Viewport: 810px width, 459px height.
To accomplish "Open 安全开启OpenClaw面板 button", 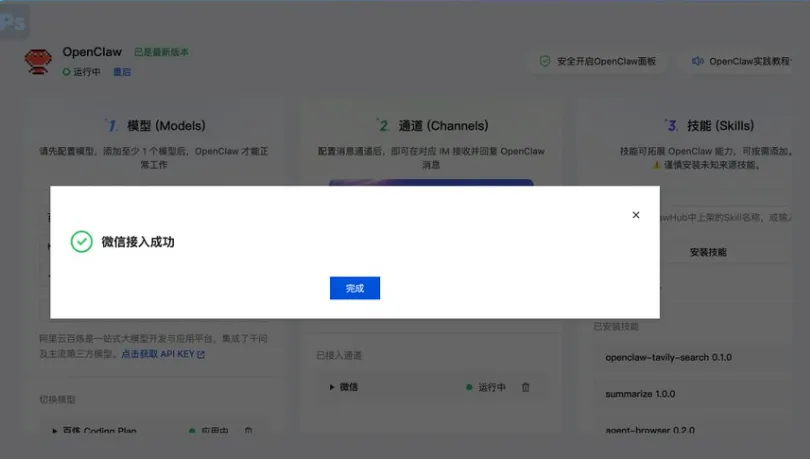I will point(598,61).
